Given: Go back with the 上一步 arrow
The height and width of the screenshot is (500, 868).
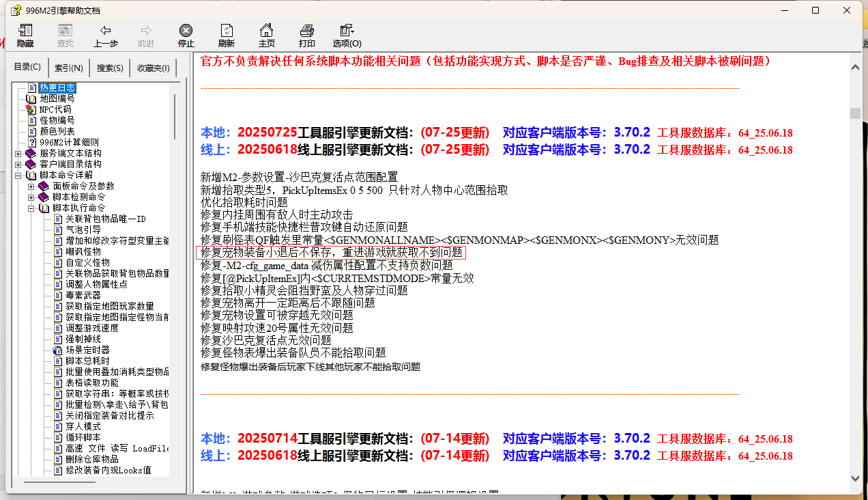Looking at the screenshot, I should [105, 36].
